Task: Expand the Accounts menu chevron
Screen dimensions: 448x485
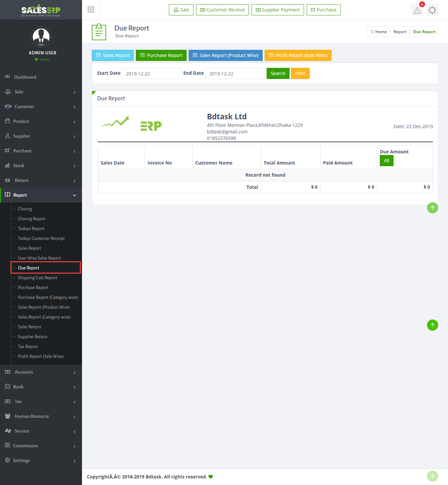Action: pyautogui.click(x=74, y=372)
